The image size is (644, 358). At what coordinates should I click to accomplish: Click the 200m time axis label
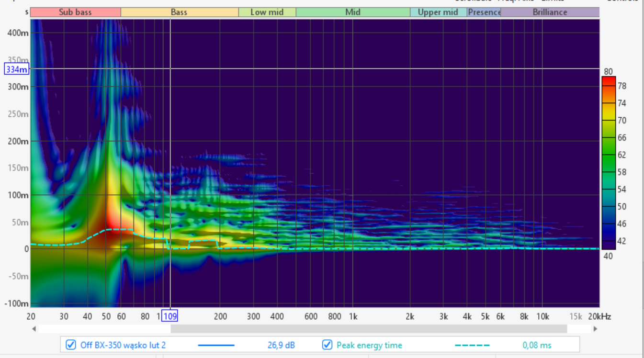pos(19,141)
